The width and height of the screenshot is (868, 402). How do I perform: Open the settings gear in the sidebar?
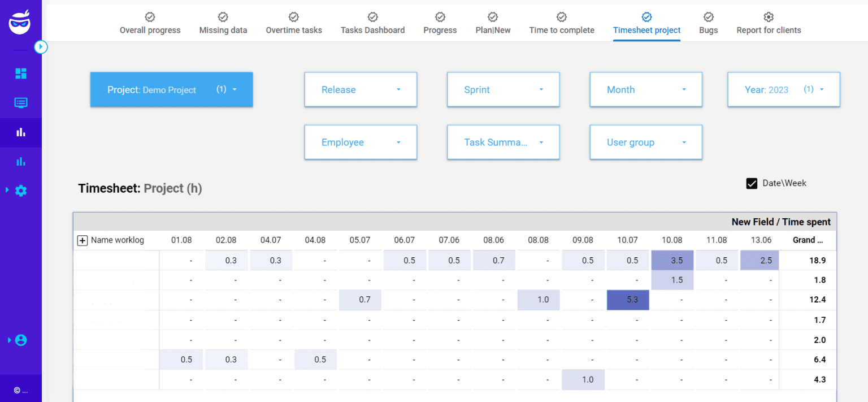[21, 191]
